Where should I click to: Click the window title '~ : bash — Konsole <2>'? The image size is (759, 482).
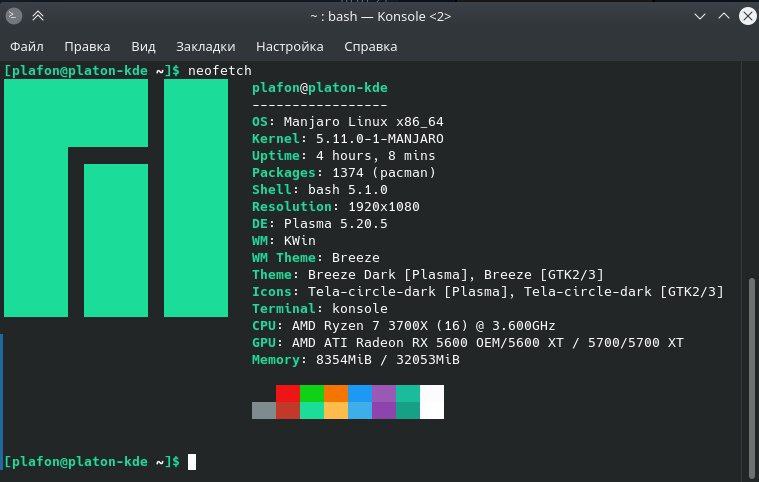[380, 16]
